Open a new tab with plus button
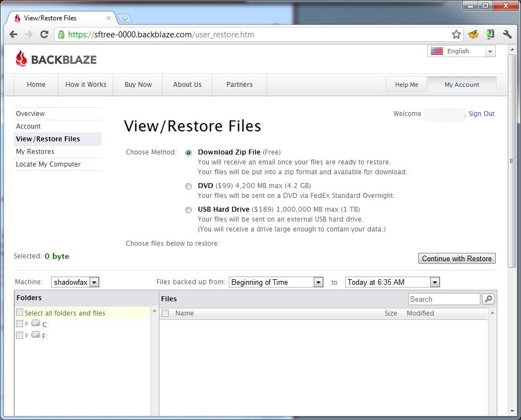Viewport: 521px width, 420px height. pos(125,18)
